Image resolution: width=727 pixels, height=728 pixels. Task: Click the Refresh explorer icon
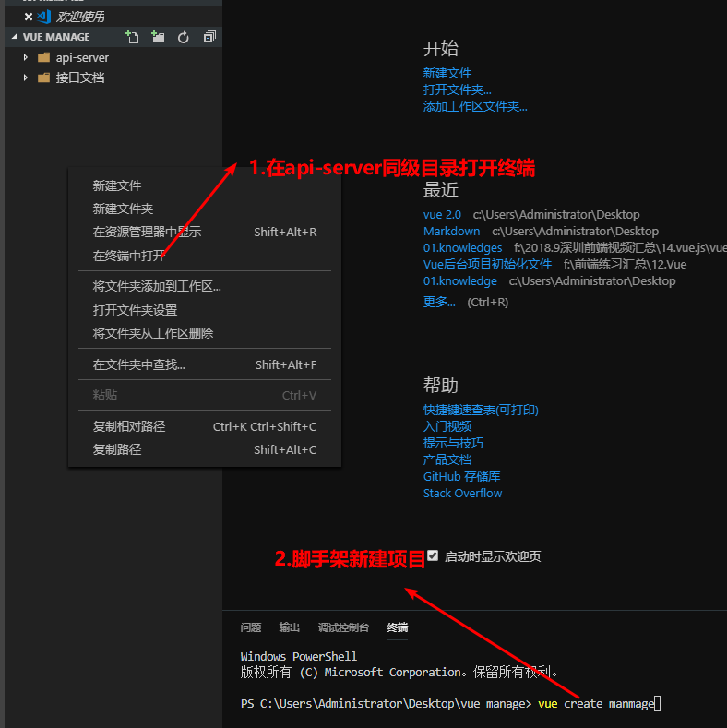click(184, 37)
